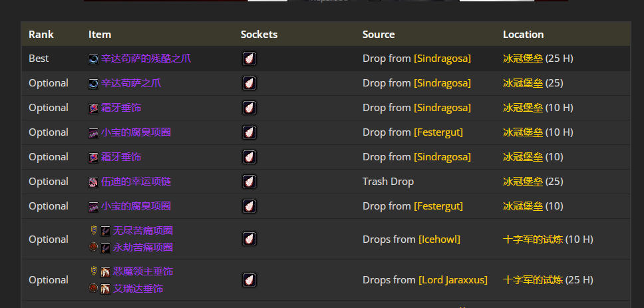Follow the [Lord Jaraxxus] source link

coord(452,280)
